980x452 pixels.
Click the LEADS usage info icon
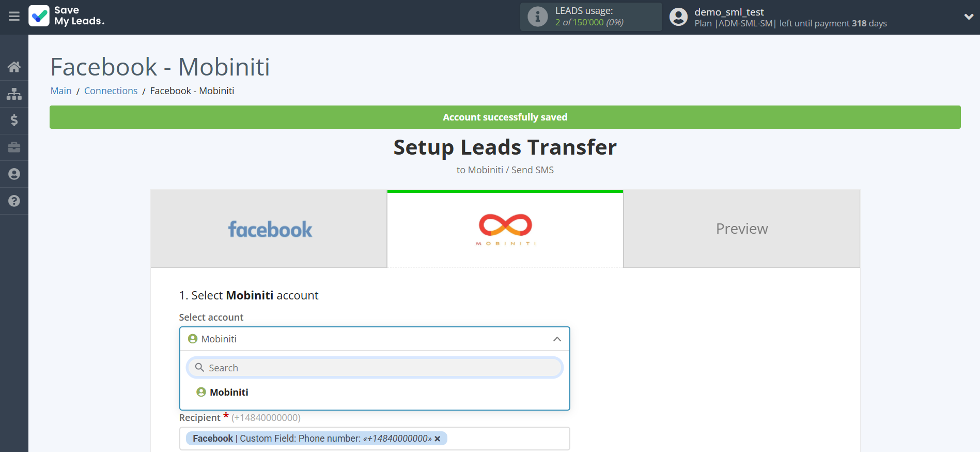tap(537, 17)
